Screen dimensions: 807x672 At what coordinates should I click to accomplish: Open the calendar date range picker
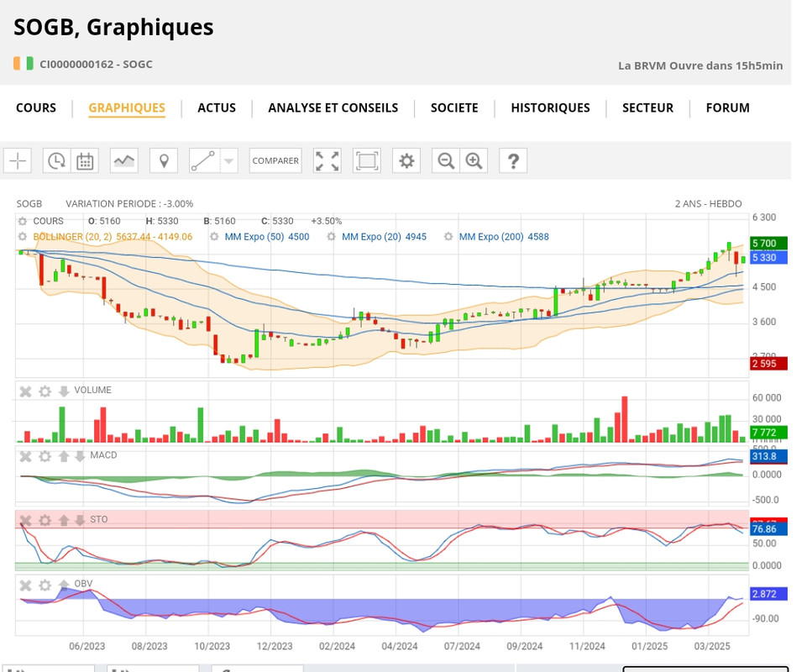(85, 160)
